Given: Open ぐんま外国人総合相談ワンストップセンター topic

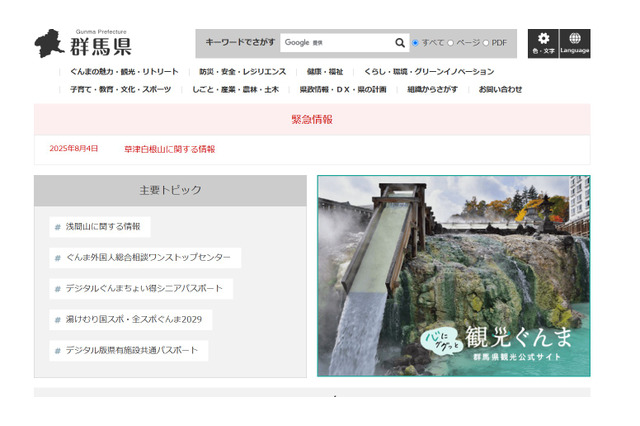Looking at the screenshot, I should point(148,258).
